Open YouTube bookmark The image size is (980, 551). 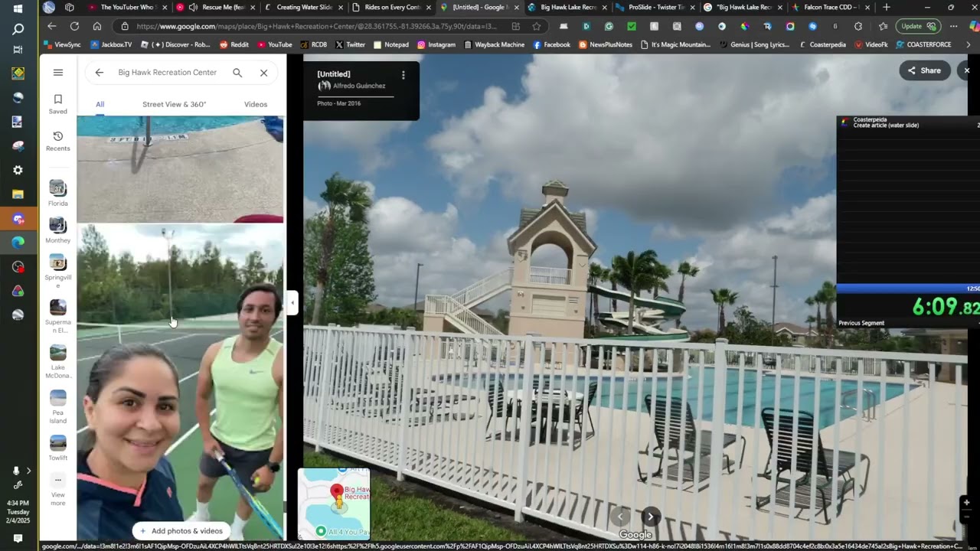pos(275,45)
